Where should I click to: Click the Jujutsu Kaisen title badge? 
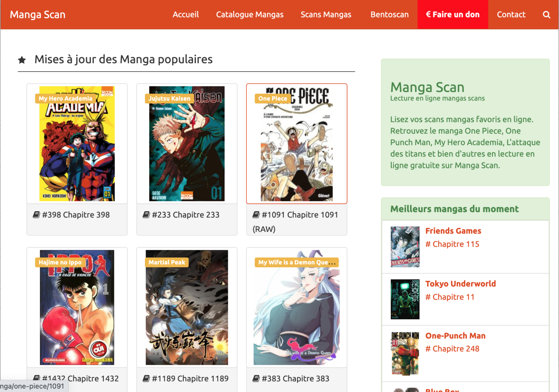click(169, 99)
